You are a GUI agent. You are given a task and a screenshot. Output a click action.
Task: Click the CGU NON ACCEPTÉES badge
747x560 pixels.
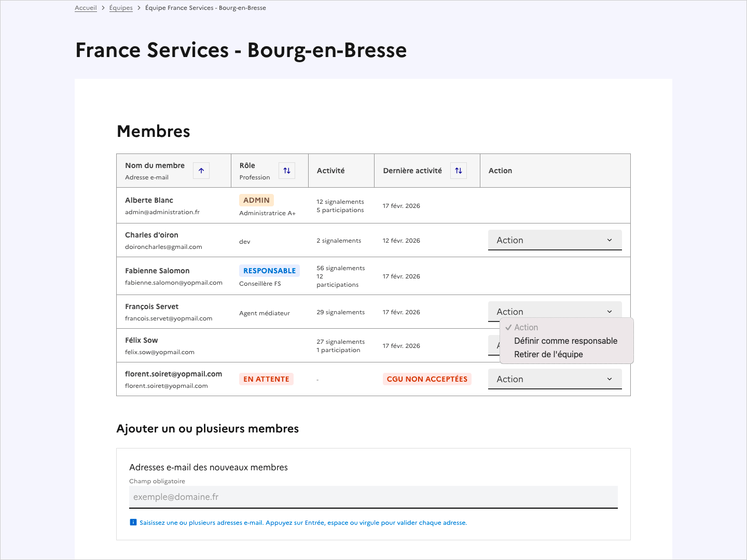coord(427,379)
